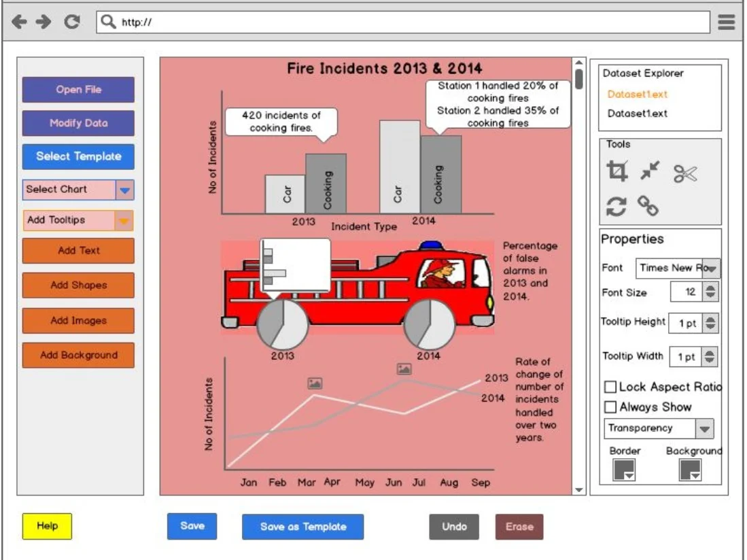Pick a Border color swatch
Image resolution: width=747 pixels, height=560 pixels.
(624, 470)
